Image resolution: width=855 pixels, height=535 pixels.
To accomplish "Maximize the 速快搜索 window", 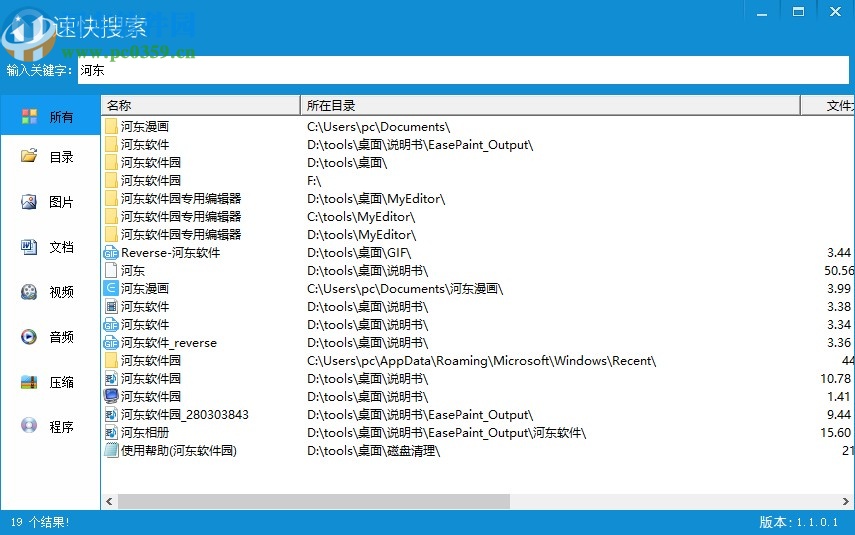I will pos(798,12).
